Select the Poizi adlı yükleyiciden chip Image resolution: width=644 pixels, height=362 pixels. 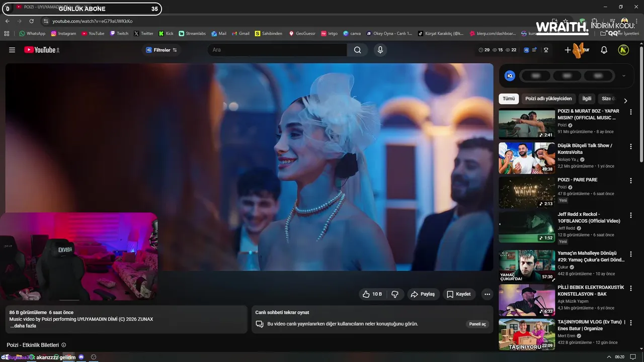(x=548, y=99)
